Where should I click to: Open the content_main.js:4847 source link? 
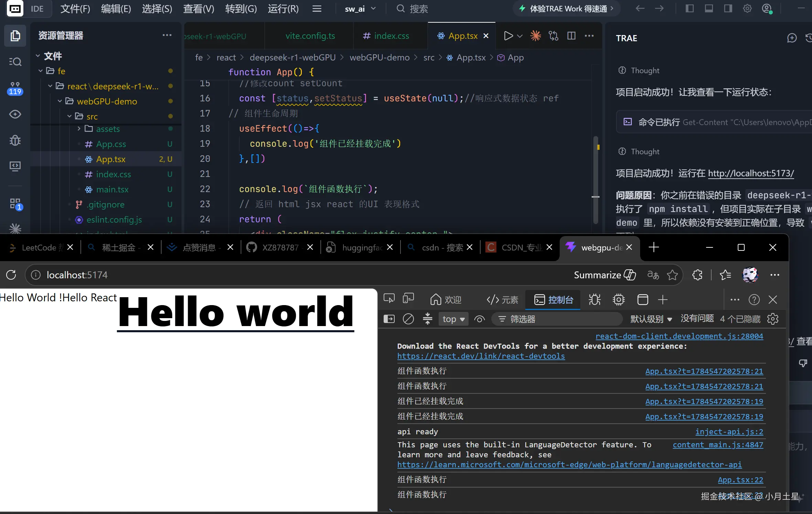pos(718,445)
